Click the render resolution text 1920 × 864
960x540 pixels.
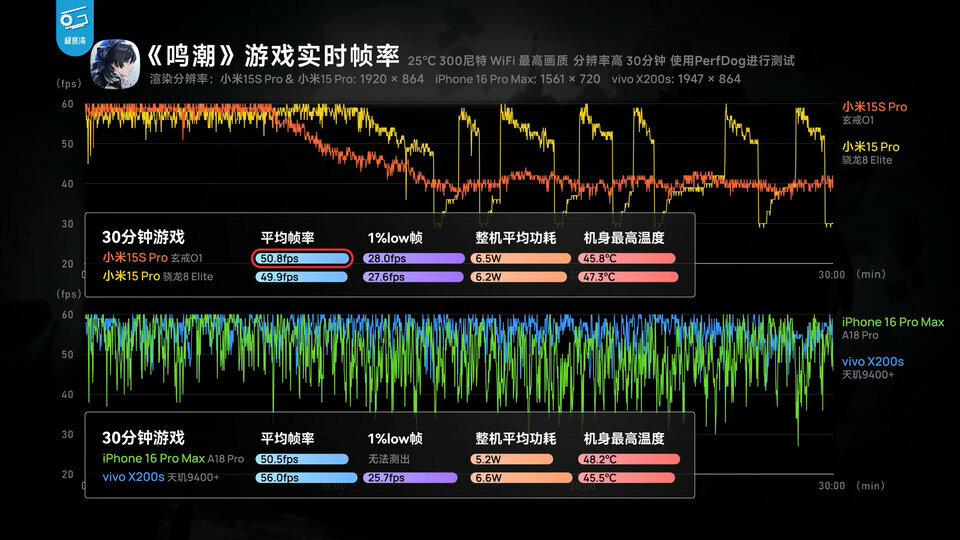392,79
